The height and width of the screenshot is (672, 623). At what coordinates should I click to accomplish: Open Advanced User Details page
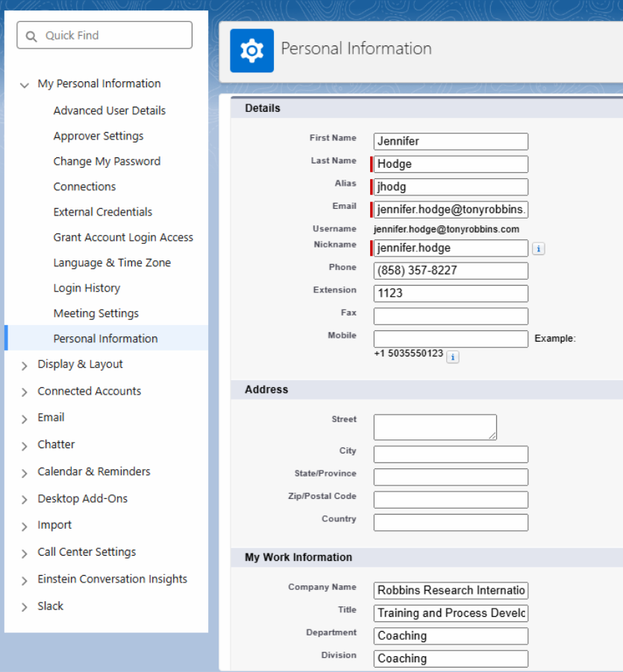point(110,110)
